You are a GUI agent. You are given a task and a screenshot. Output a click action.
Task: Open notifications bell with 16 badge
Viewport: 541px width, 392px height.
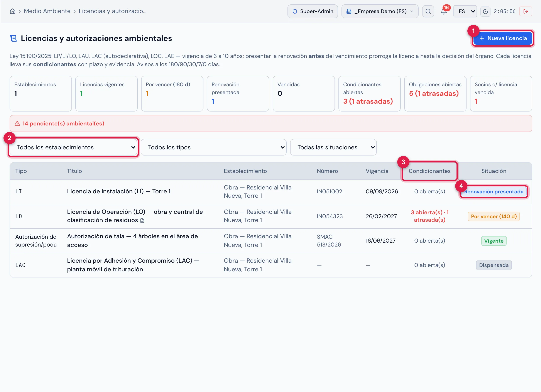coord(444,11)
